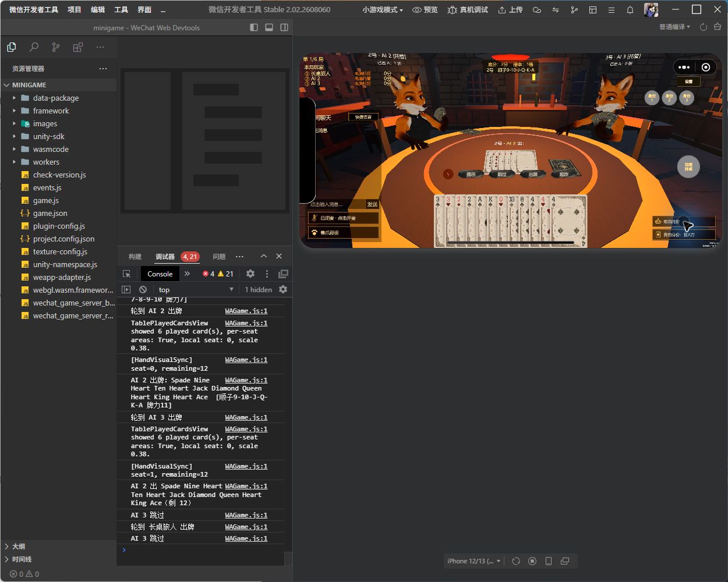
Task: Click the 上传 upload button
Action: 511,10
